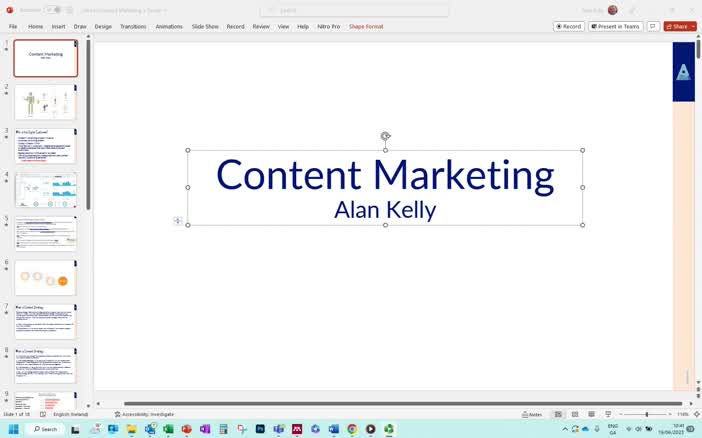Click the transition star icon beside slide 1
702x438 pixels.
(x=6, y=49)
